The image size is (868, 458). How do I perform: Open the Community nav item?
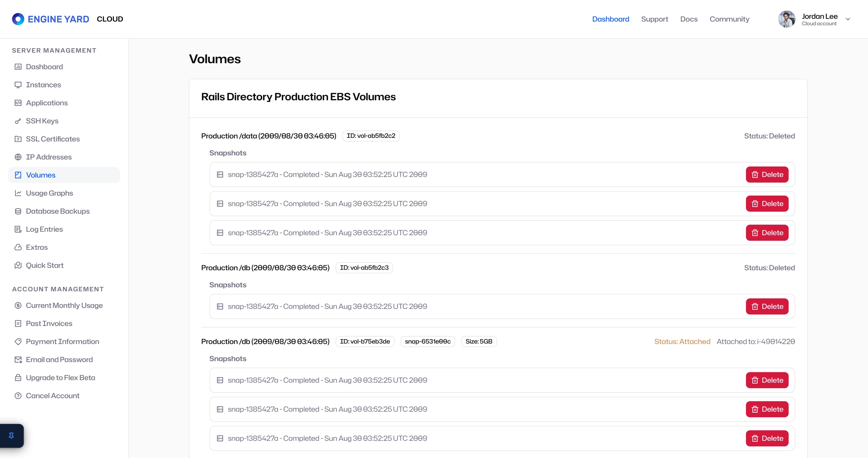pos(729,19)
